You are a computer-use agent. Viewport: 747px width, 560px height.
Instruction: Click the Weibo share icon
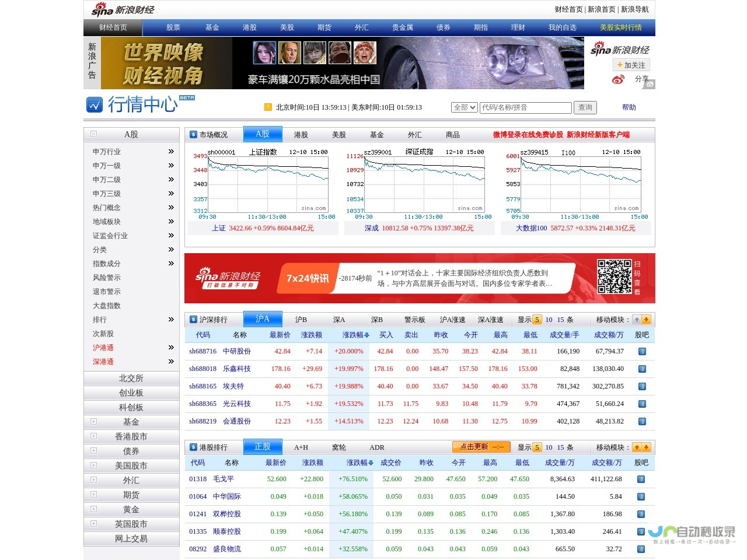618,79
